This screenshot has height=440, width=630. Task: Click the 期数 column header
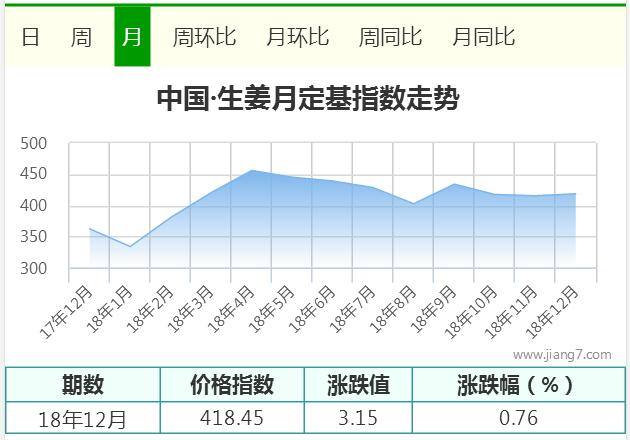pos(83,385)
